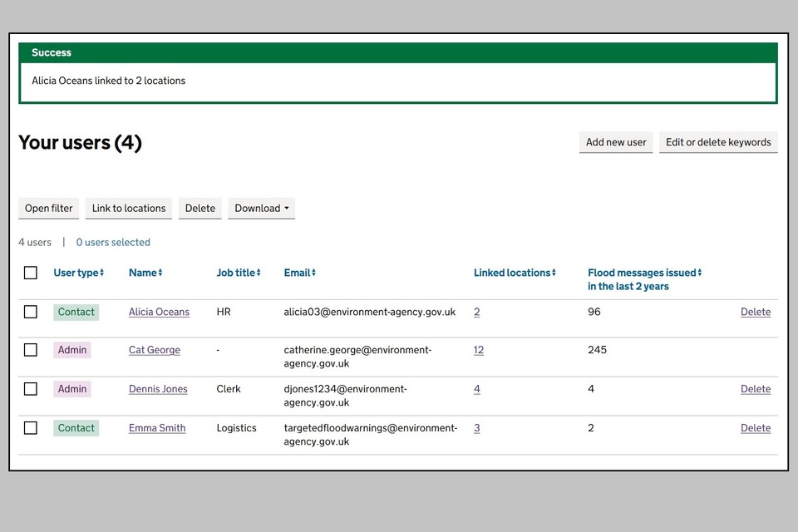Click the bulk Delete button above table
This screenshot has width=798, height=532.
[x=200, y=208]
